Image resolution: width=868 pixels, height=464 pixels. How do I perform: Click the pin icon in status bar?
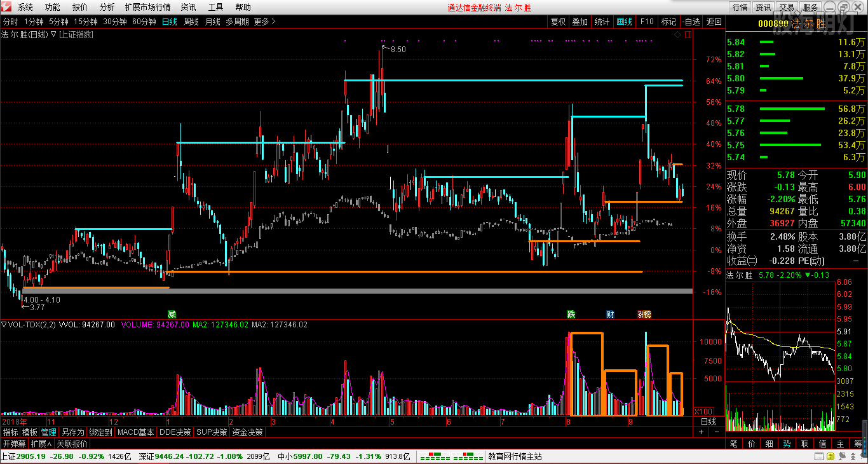pyautogui.click(x=843, y=456)
